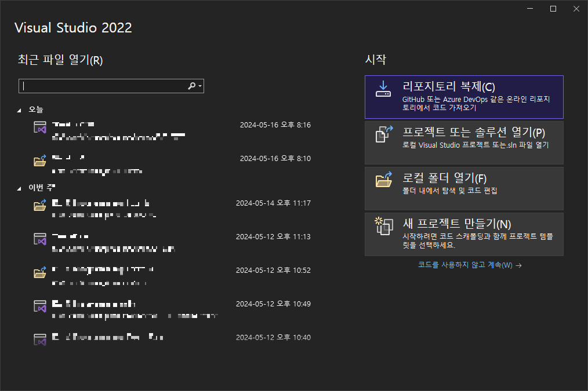
Task: Click the download icon on 리포지토리 복제 card
Action: pos(383,89)
